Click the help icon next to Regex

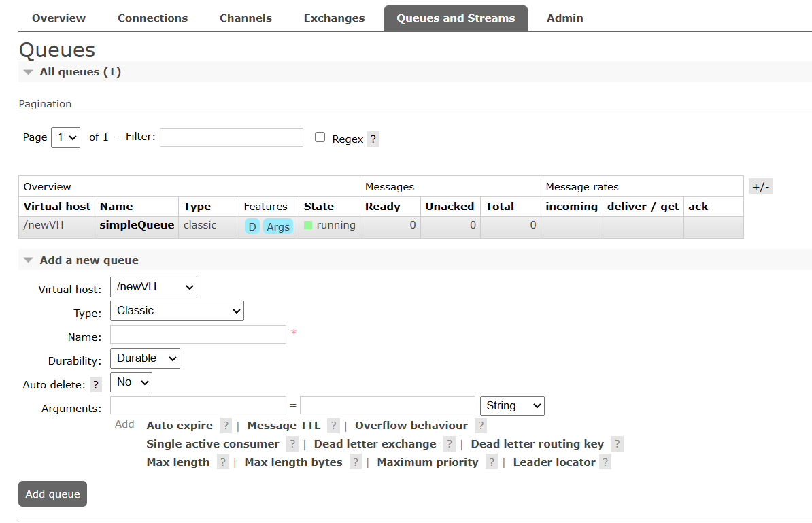[373, 139]
